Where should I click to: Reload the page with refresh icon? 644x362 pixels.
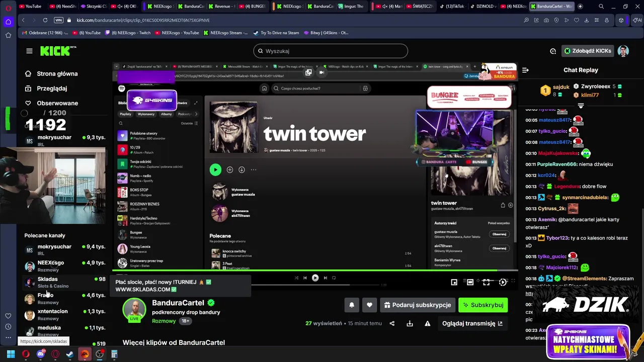pos(45,20)
